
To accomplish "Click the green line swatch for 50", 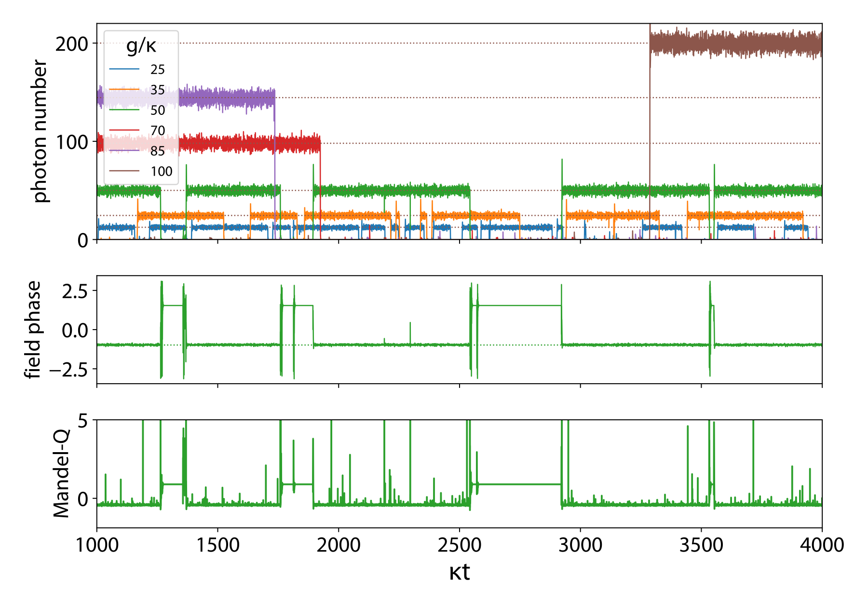I will point(124,110).
